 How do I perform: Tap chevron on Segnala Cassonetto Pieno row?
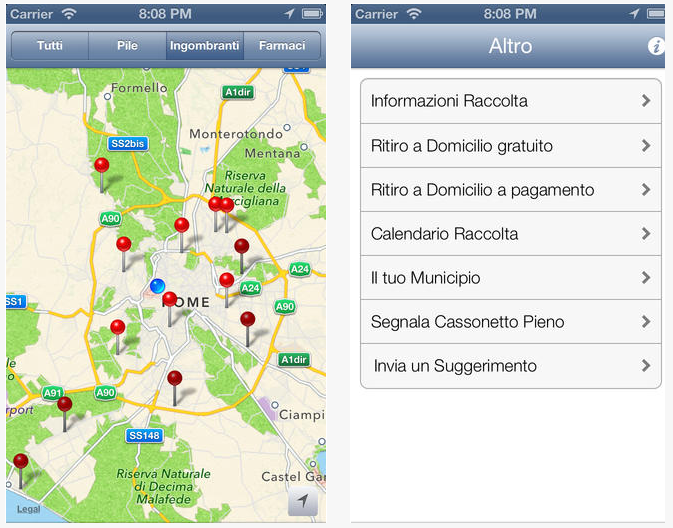(646, 322)
